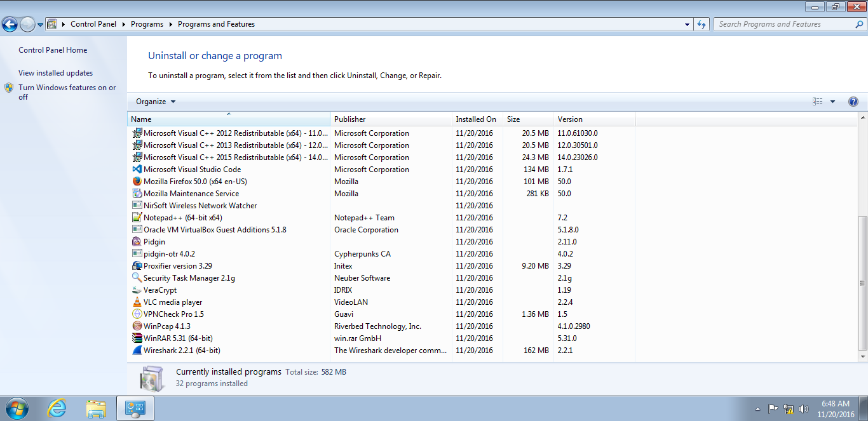Expand arrow after Programs breadcrumb
Screen dimensions: 868x421
(x=170, y=24)
